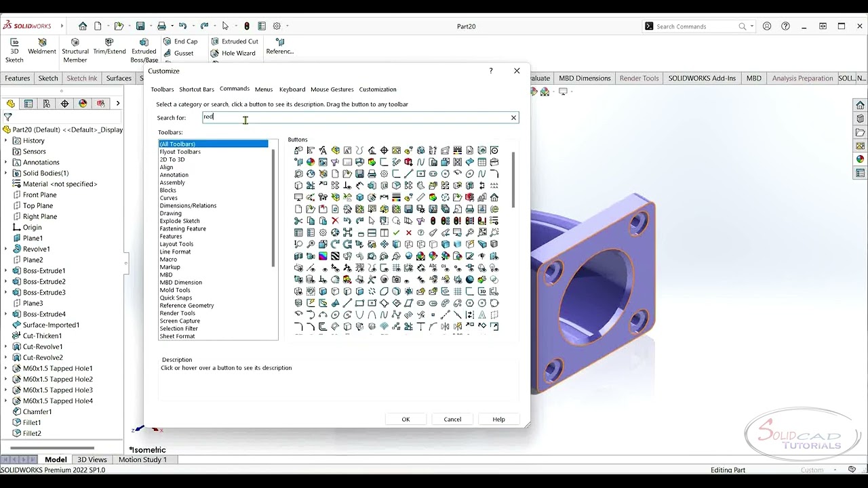This screenshot has width=868, height=488.
Task: Show more manager tabs with the right arrow
Action: coord(117,104)
